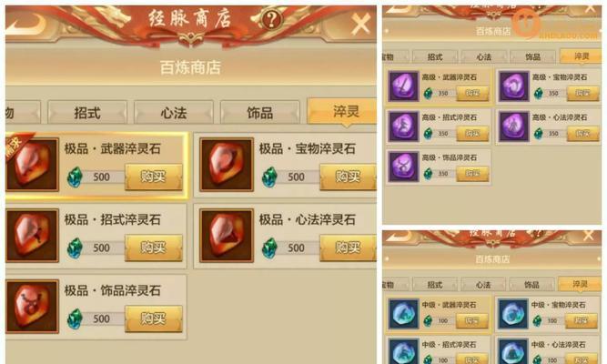The height and width of the screenshot is (364, 607).
Task: Select the 极品·武器淬灵石 red stone icon
Action: pos(32,165)
